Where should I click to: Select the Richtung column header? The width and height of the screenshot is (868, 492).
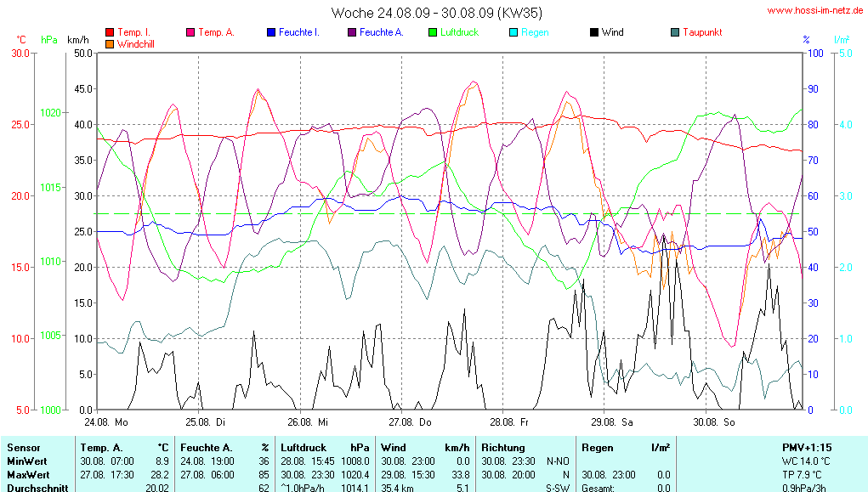pyautogui.click(x=505, y=447)
